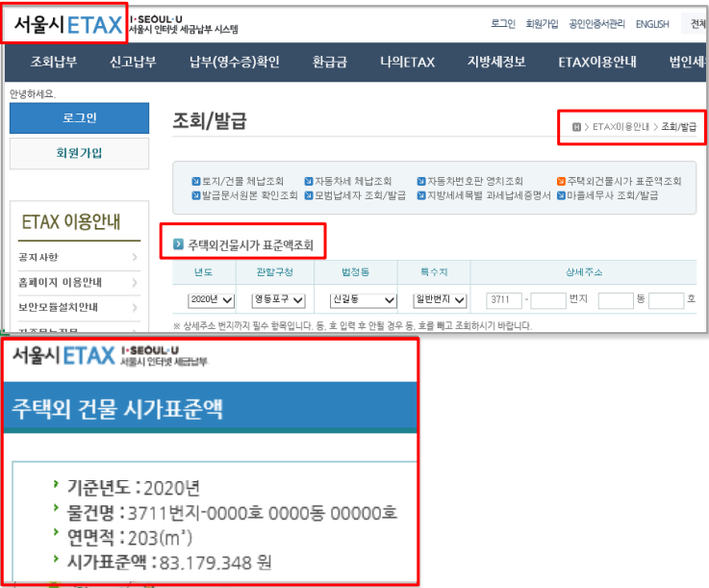Click the arrow icon beside 자동차세 체납조회
This screenshot has height=588, width=709.
[x=309, y=181]
